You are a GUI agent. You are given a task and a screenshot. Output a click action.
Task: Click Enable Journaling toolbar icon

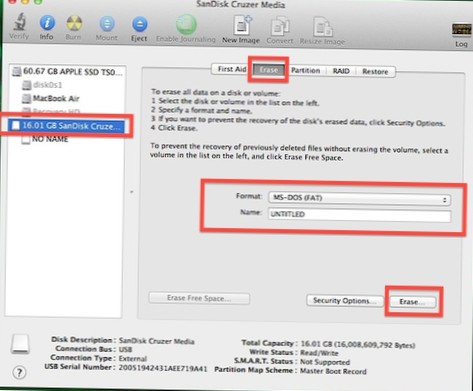(186, 24)
